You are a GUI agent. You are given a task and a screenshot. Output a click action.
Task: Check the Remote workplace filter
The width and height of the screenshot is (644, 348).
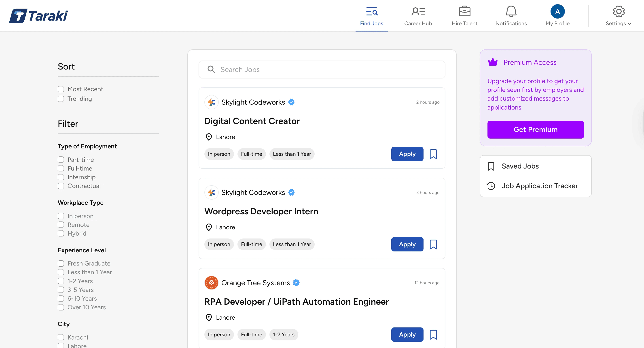coord(61,225)
